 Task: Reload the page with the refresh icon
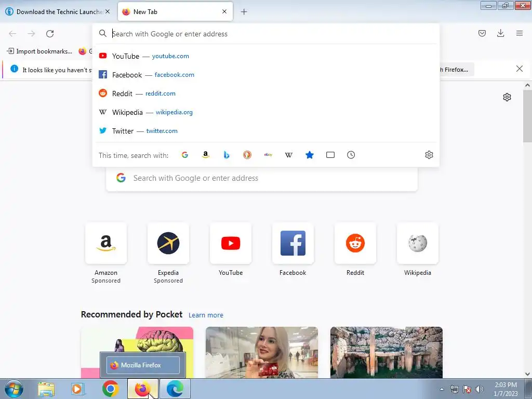coord(50,34)
